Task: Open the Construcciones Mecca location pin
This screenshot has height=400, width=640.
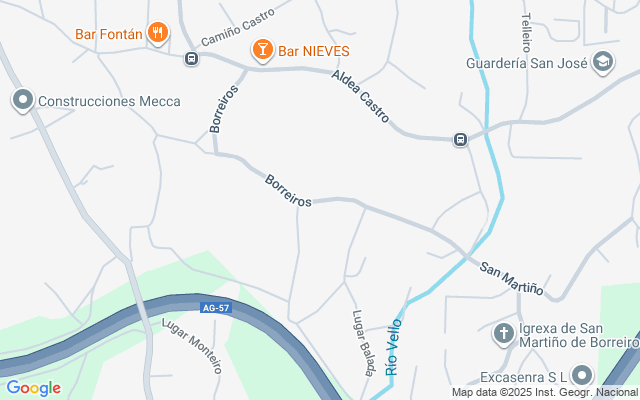Action: (x=23, y=100)
